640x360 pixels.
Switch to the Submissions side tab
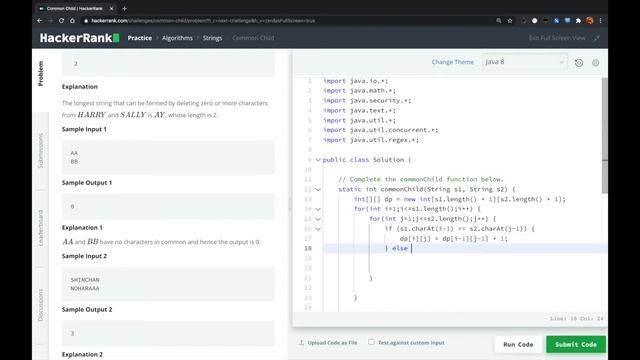[40, 151]
